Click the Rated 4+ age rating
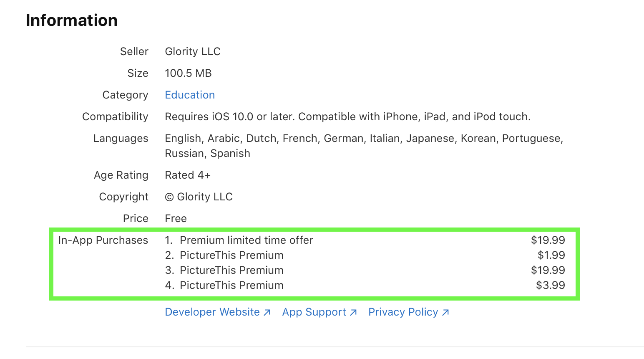Screen dimensions: 644x359 pyautogui.click(x=188, y=175)
